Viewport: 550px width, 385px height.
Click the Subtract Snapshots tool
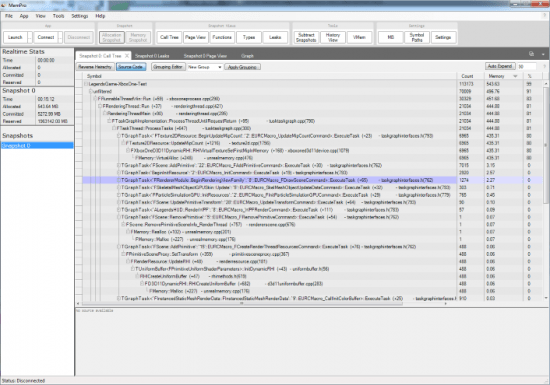[x=306, y=37]
